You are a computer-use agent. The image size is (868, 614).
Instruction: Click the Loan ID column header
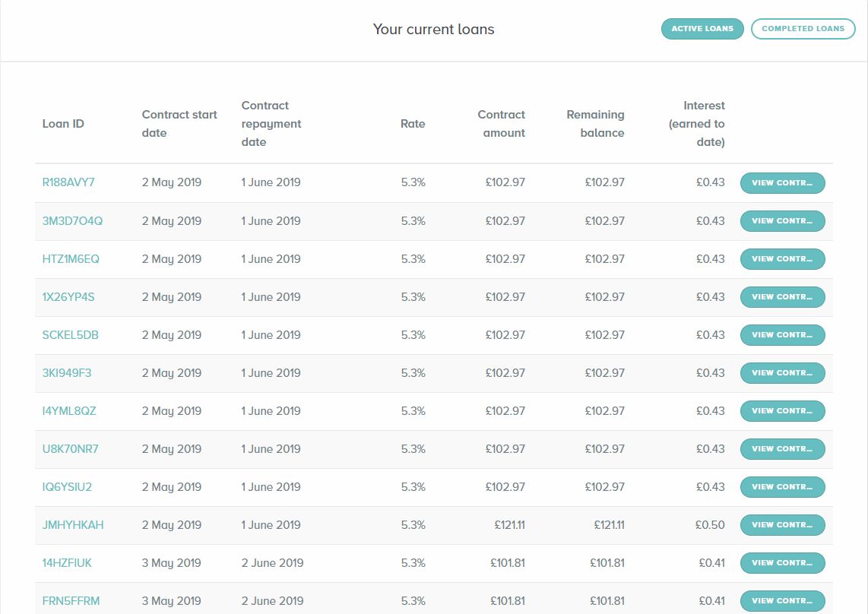click(x=63, y=123)
